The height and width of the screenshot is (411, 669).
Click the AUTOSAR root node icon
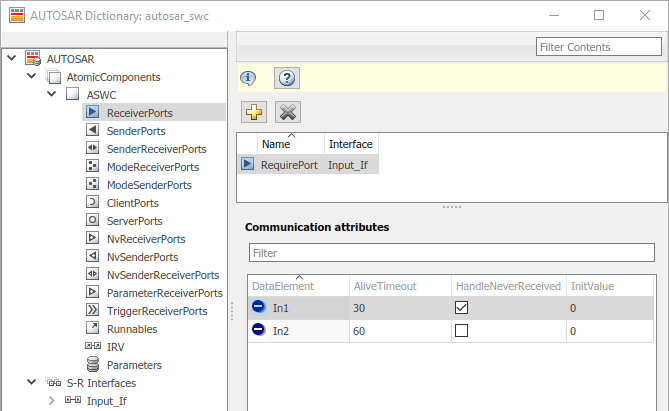point(33,58)
